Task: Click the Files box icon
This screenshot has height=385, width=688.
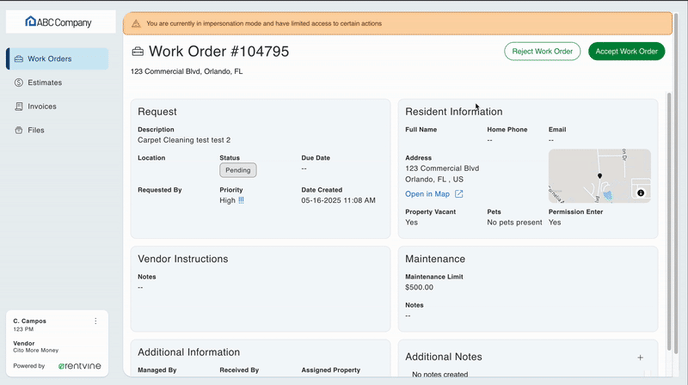Action: pyautogui.click(x=18, y=130)
